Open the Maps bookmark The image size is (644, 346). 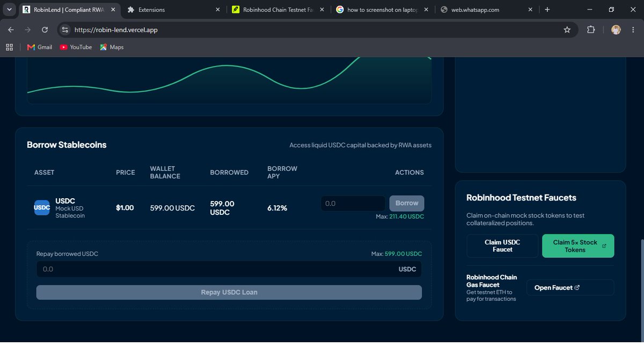pyautogui.click(x=112, y=47)
